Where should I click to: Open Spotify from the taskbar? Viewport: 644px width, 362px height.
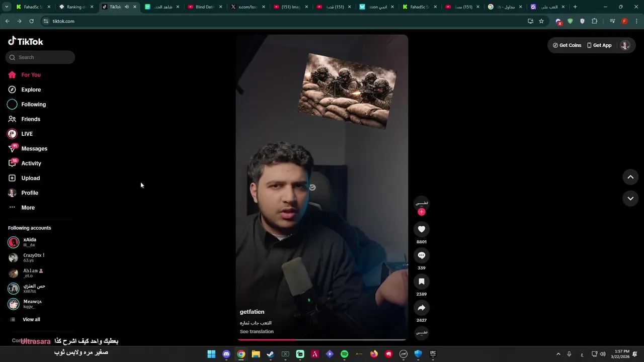click(x=344, y=354)
